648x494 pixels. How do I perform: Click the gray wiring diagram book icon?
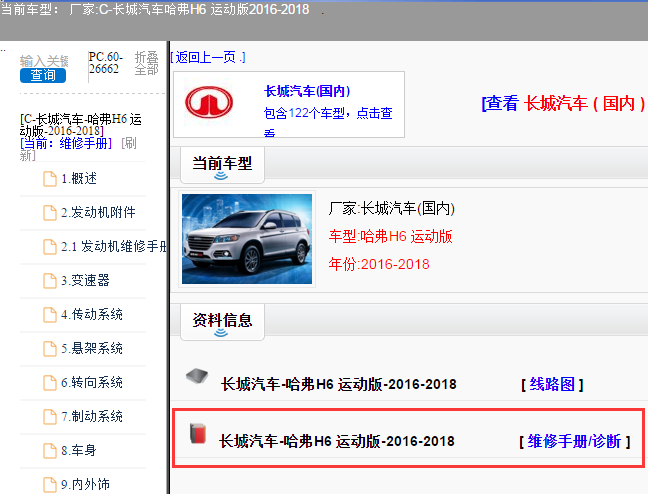tap(197, 376)
